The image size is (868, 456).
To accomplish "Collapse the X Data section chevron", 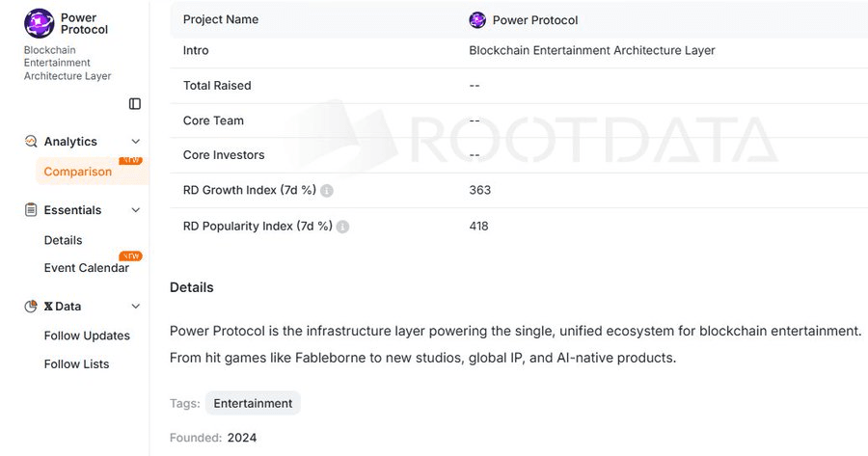I will [x=135, y=307].
